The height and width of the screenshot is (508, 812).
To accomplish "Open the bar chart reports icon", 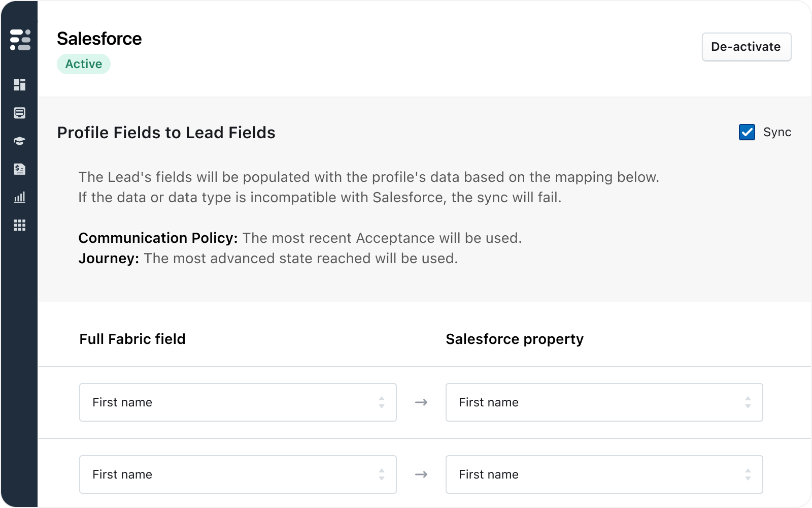I will point(20,197).
